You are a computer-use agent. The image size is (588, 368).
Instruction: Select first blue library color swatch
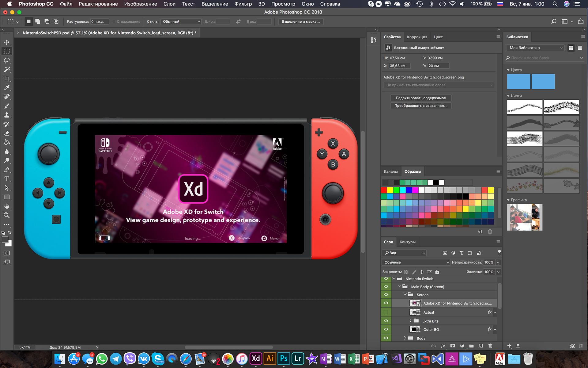click(x=518, y=82)
